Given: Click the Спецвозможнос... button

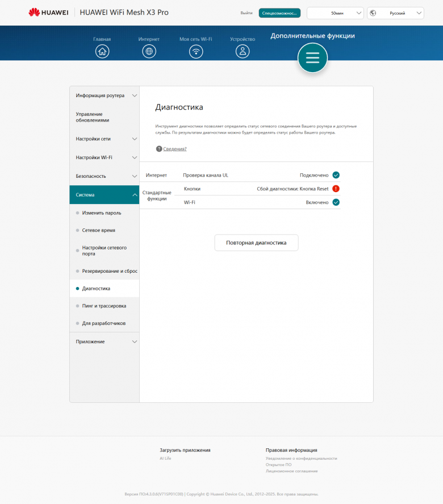Looking at the screenshot, I should pos(279,13).
